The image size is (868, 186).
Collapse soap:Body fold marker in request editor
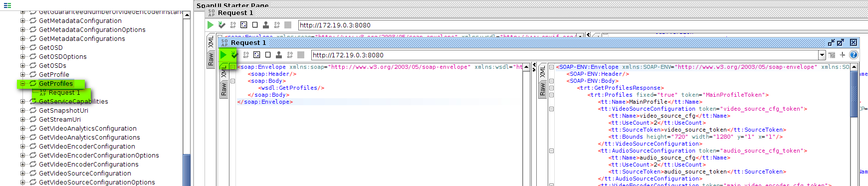(x=232, y=81)
